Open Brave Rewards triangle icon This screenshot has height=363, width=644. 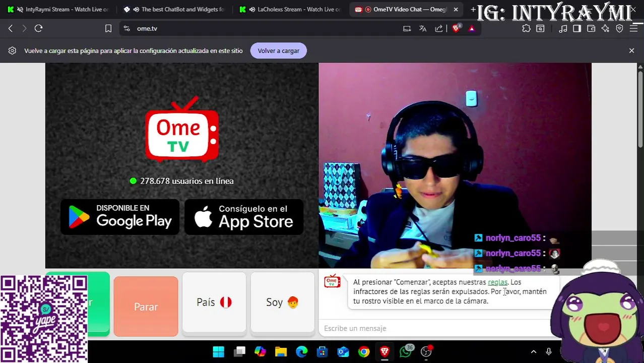click(472, 29)
